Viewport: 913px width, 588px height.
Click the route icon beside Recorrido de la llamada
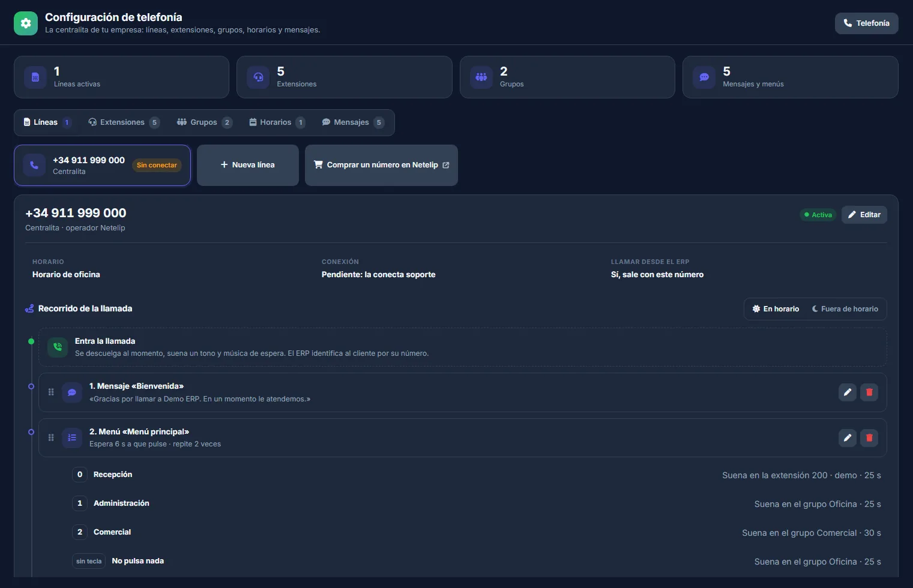29,308
